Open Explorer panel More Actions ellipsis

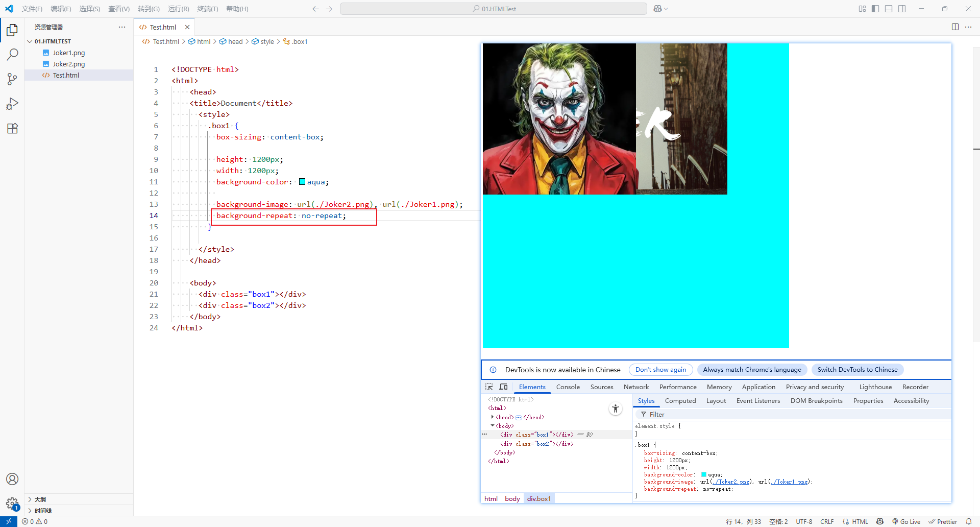(122, 27)
